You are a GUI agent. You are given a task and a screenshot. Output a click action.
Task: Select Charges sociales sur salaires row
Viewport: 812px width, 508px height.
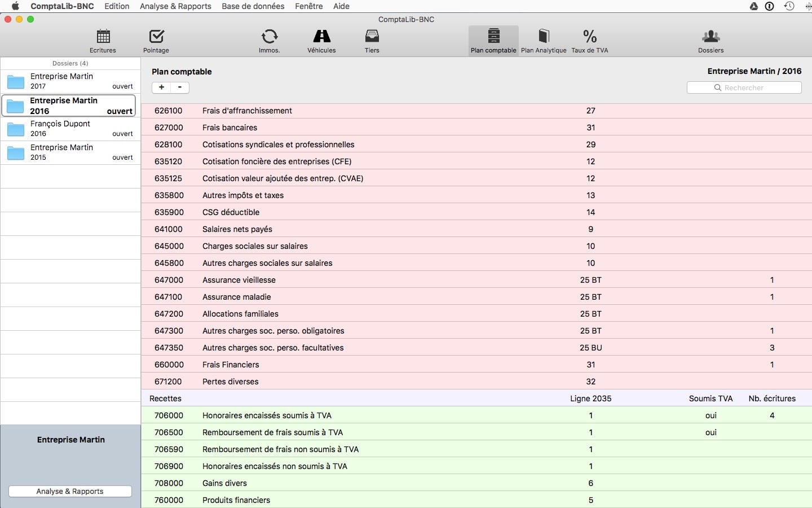(x=476, y=246)
